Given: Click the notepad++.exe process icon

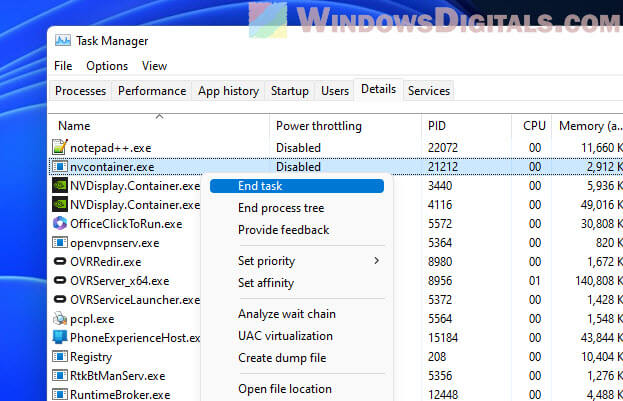Looking at the screenshot, I should point(60,148).
